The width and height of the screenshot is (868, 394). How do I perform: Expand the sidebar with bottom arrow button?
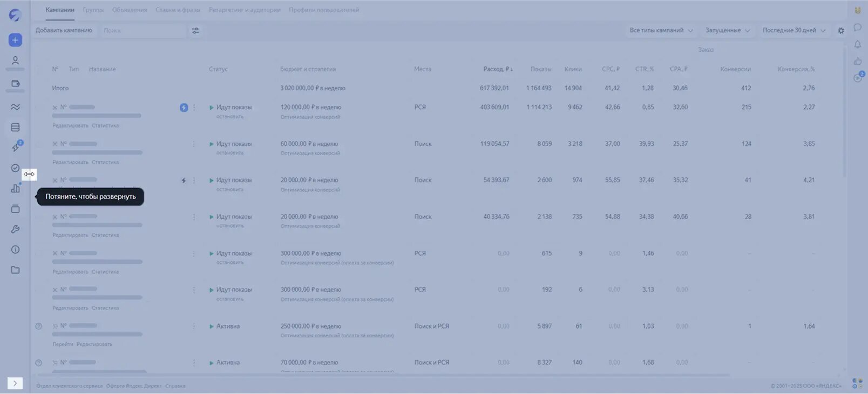coord(15,383)
